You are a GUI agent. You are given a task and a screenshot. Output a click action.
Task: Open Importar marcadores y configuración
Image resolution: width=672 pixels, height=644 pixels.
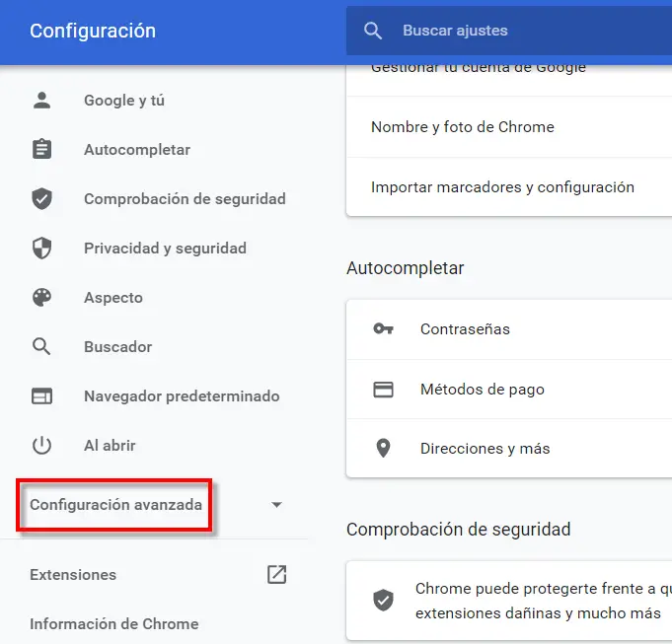tap(502, 187)
